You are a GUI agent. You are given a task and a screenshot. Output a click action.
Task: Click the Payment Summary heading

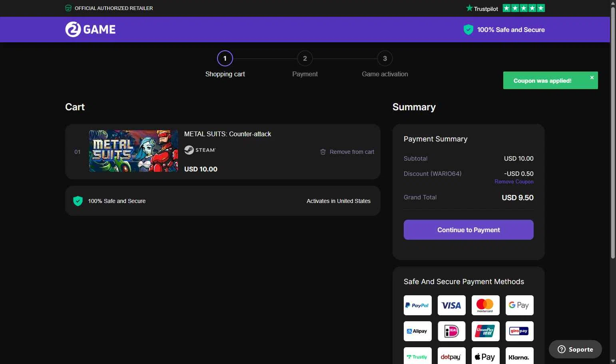(x=435, y=139)
